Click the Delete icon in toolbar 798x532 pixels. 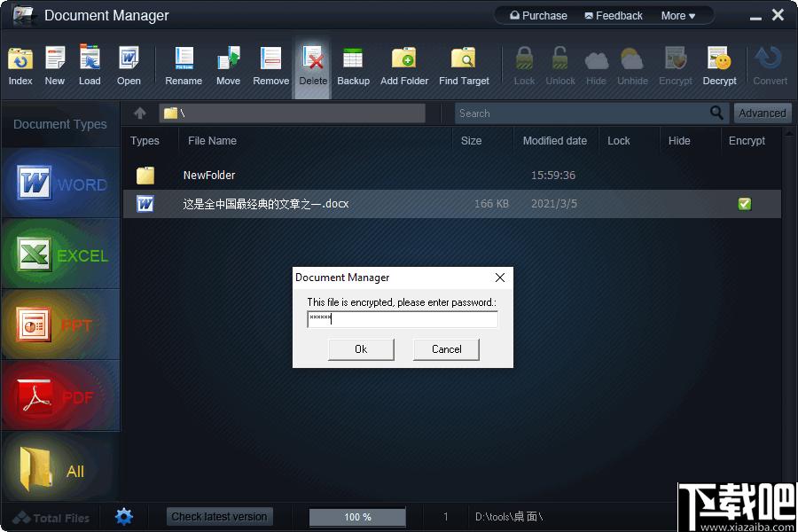312,58
